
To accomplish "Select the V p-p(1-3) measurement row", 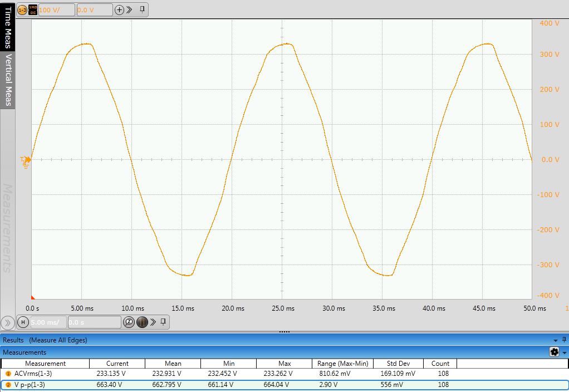I will click(284, 385).
